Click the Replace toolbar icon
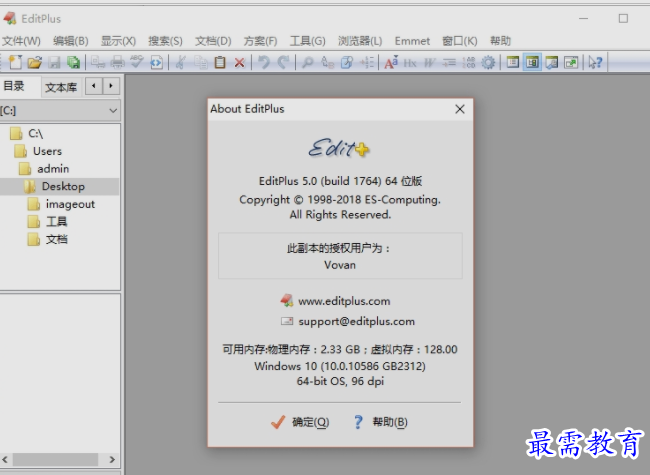Screen dimensions: 650x475 click(x=327, y=63)
